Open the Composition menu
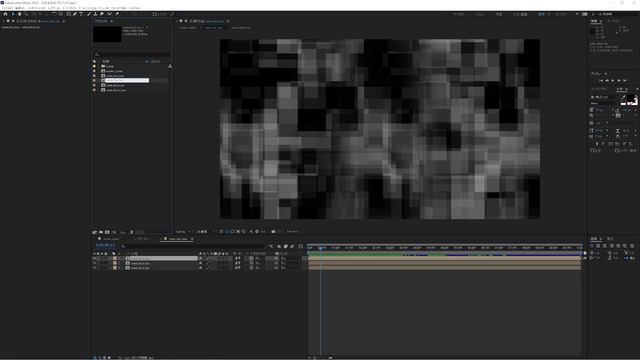 coord(36,8)
